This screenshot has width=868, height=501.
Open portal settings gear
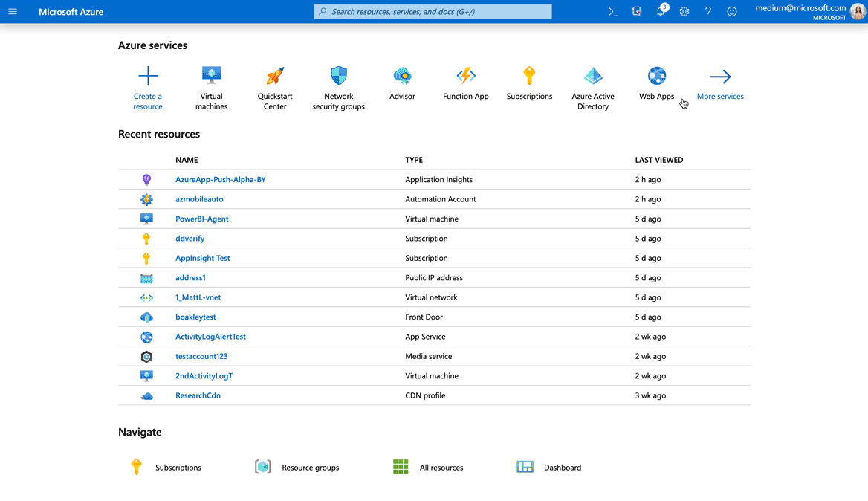(684, 12)
